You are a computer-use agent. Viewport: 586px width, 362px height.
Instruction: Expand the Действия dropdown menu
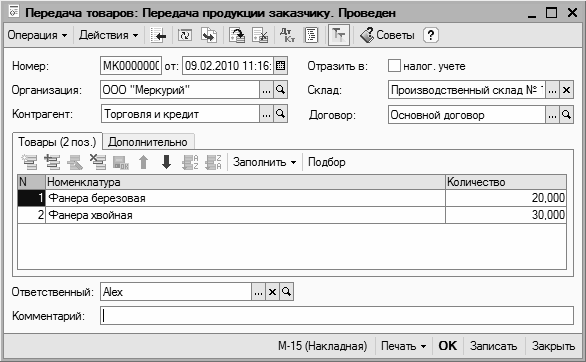pos(109,35)
